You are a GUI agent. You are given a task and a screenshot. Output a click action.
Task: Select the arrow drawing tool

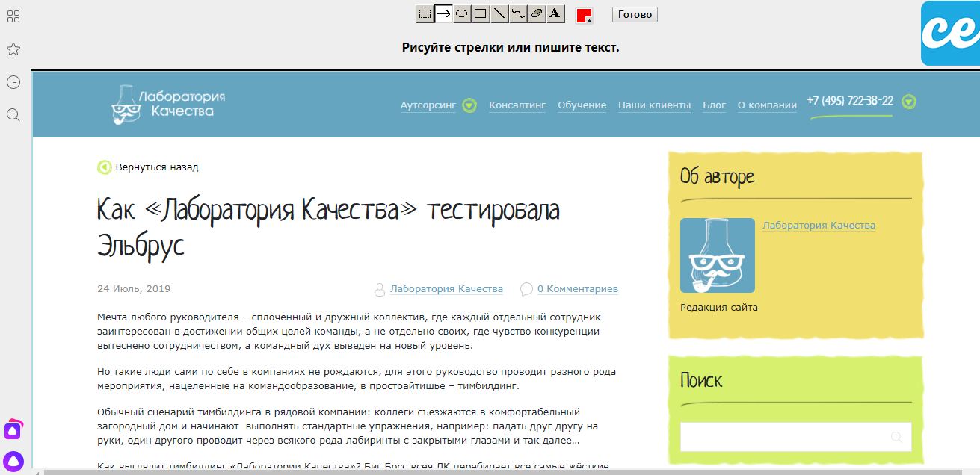coord(444,13)
